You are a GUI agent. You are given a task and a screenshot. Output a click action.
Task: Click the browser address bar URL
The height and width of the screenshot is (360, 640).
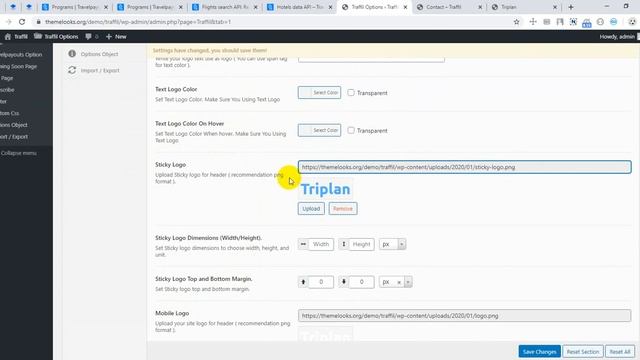coord(138,22)
